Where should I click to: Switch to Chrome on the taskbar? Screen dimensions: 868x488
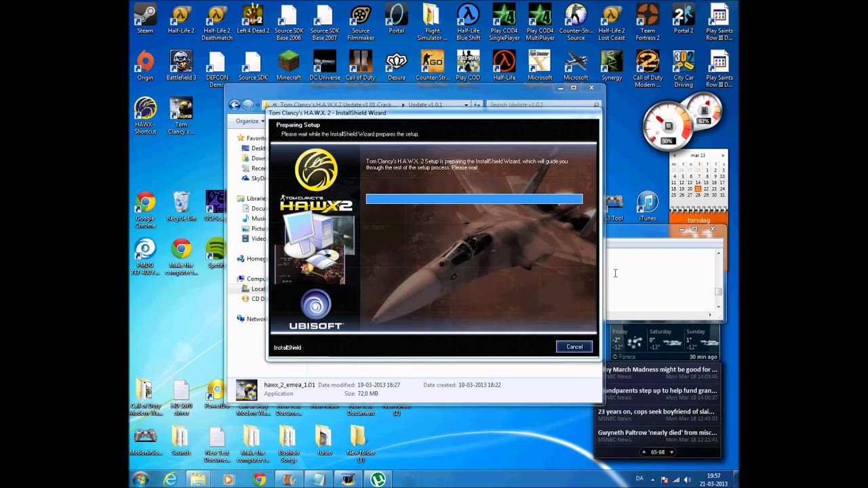(x=259, y=479)
